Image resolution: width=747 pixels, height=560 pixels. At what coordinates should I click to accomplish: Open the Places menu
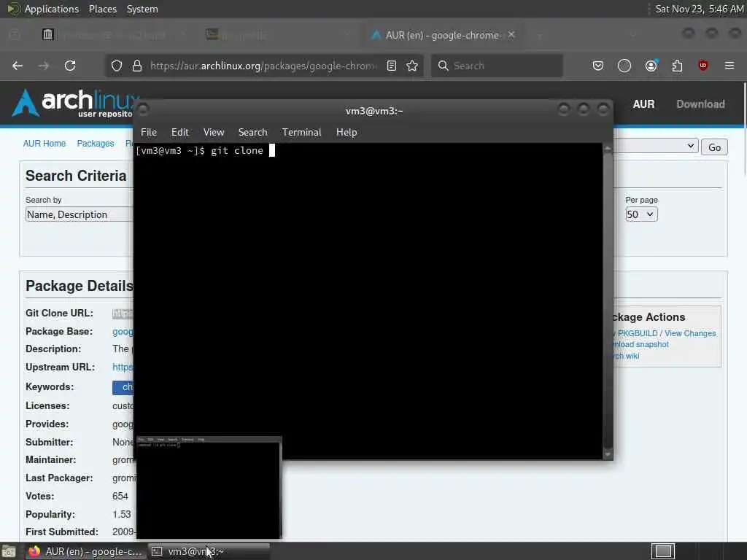click(103, 9)
